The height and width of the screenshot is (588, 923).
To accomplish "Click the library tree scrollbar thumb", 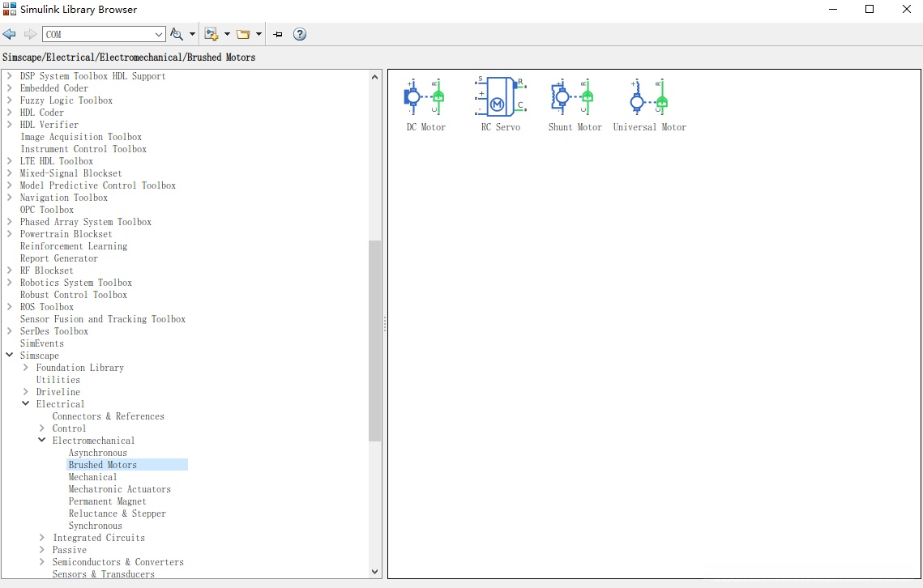I will click(x=375, y=341).
